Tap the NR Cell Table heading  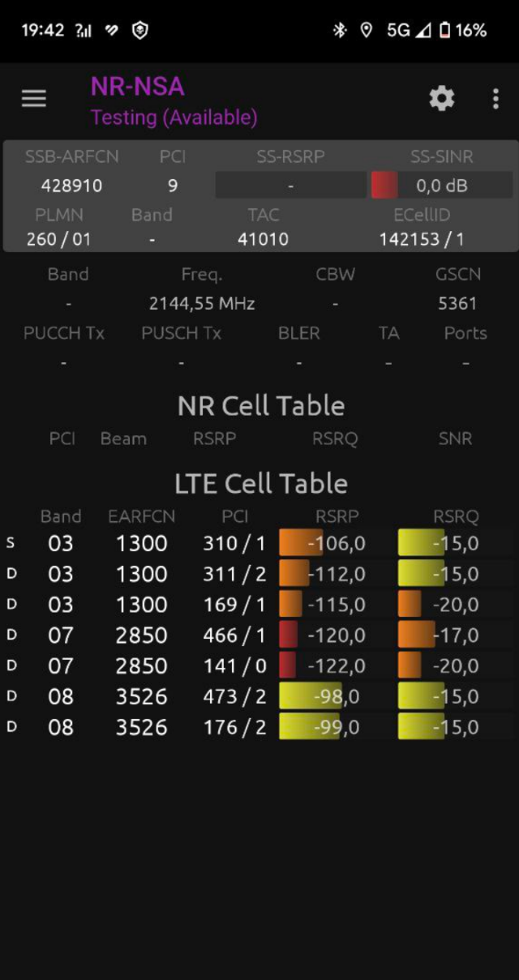[260, 406]
